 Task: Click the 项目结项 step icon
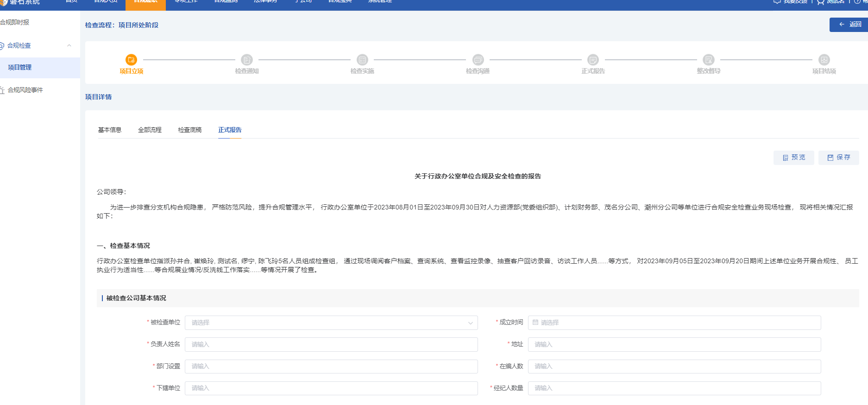[x=824, y=60]
